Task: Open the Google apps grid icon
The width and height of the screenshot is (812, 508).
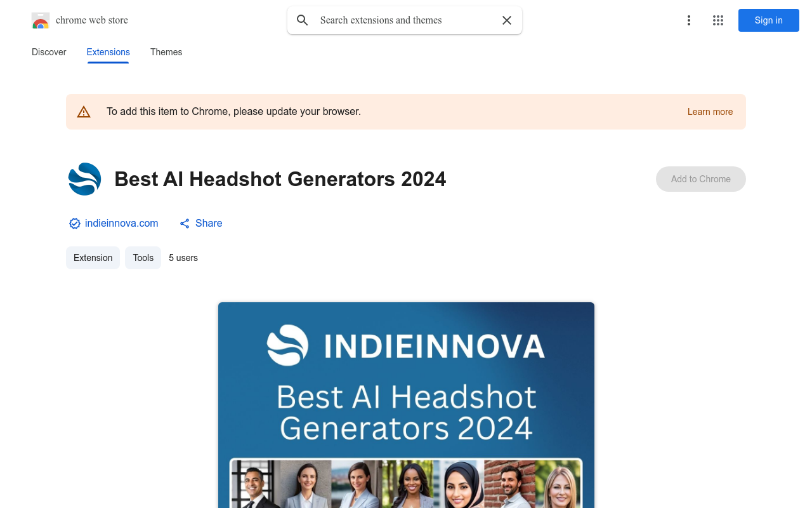Action: (x=718, y=20)
